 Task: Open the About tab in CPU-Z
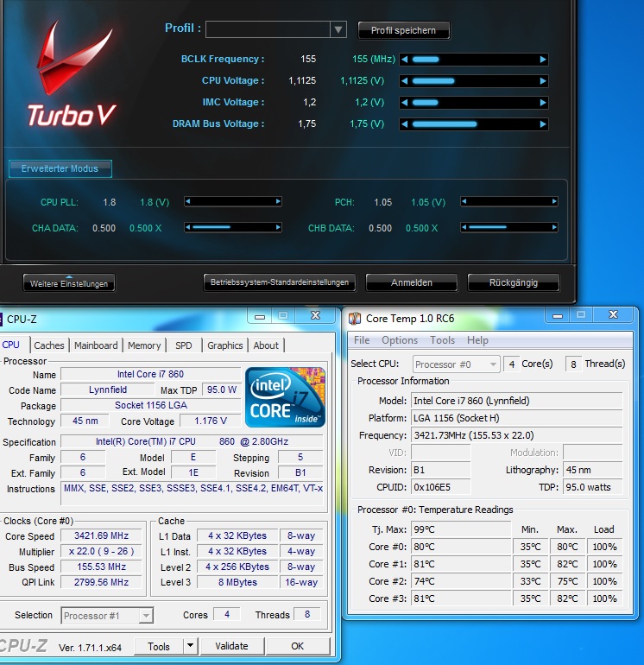[x=266, y=345]
